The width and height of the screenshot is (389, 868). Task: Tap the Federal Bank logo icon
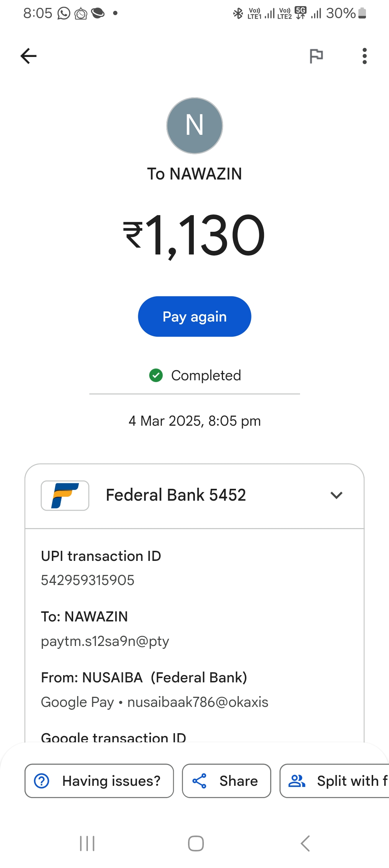point(65,495)
